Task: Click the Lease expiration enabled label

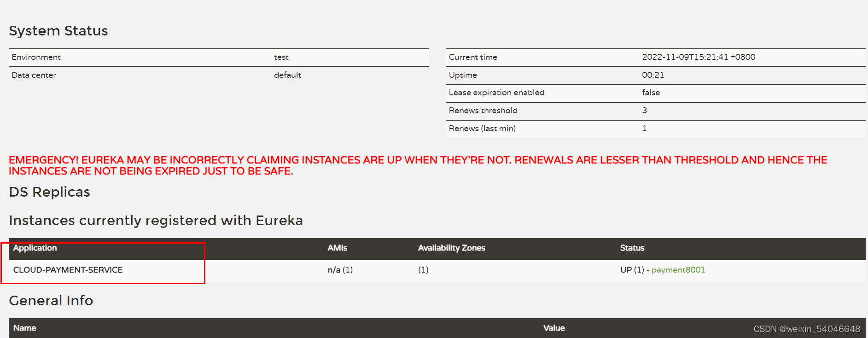Action: pyautogui.click(x=496, y=93)
